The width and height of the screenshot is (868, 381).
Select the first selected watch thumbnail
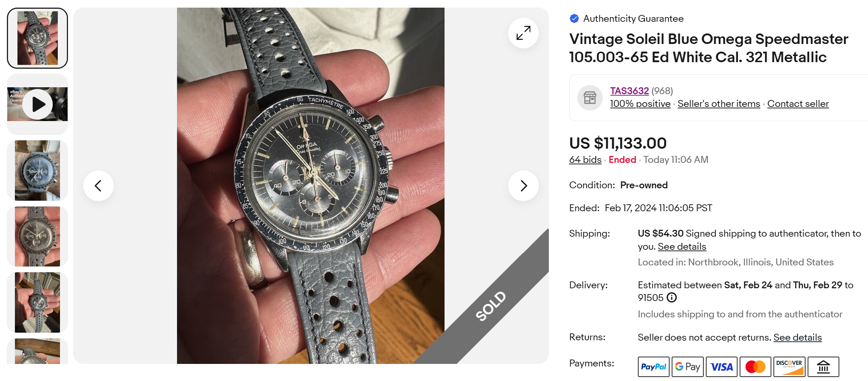tap(37, 38)
